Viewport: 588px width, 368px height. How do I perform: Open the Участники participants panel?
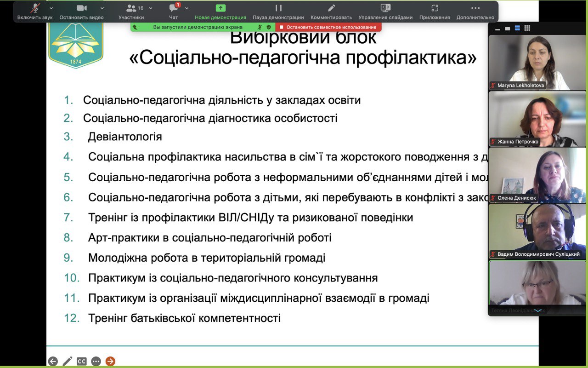[131, 11]
